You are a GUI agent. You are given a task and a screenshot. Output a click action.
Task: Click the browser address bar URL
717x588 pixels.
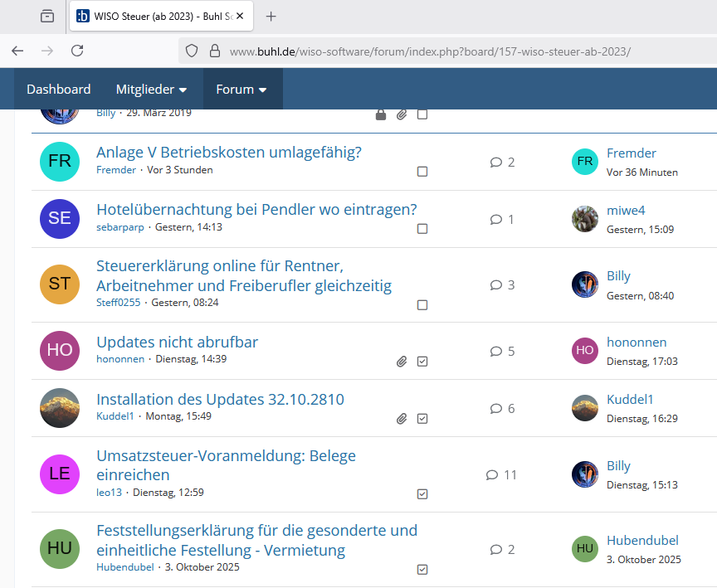(430, 51)
